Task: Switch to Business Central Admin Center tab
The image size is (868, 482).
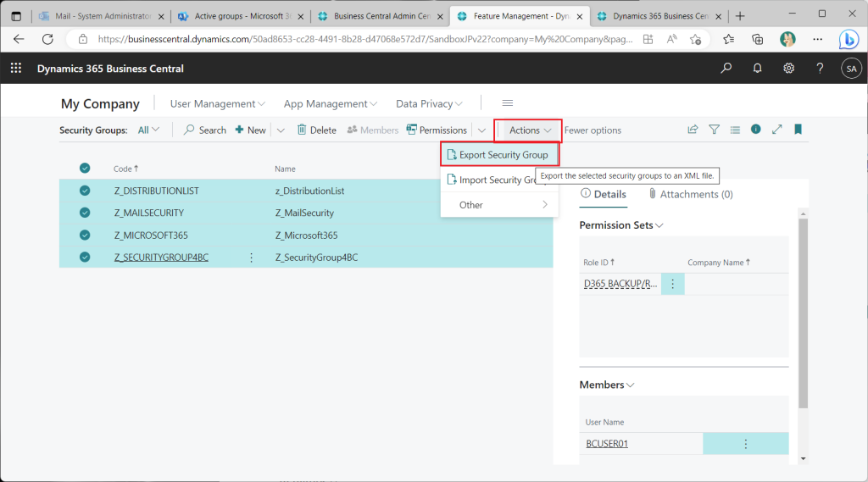Action: pos(381,16)
